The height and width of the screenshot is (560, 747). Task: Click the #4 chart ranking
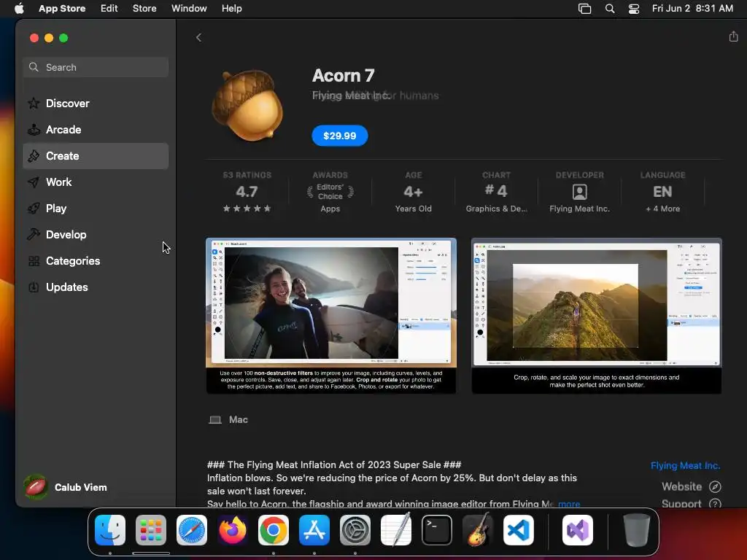pyautogui.click(x=496, y=191)
